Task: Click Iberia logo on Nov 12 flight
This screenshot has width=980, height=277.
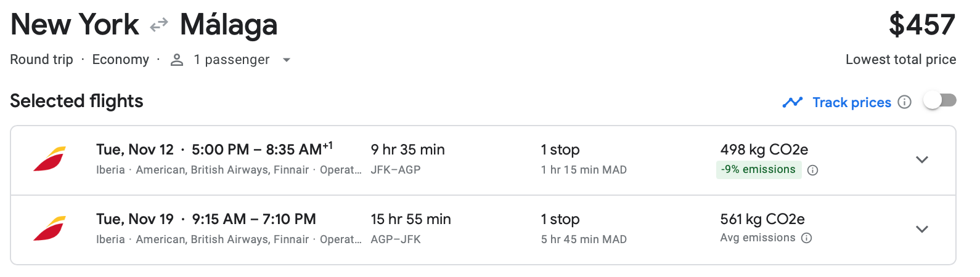Action: pyautogui.click(x=49, y=159)
